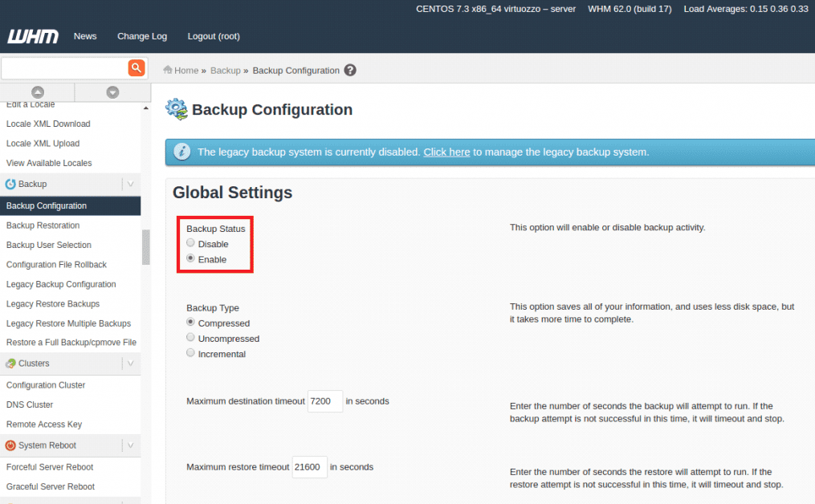Select Disable for Backup Status
The height and width of the screenshot is (504, 815).
190,243
